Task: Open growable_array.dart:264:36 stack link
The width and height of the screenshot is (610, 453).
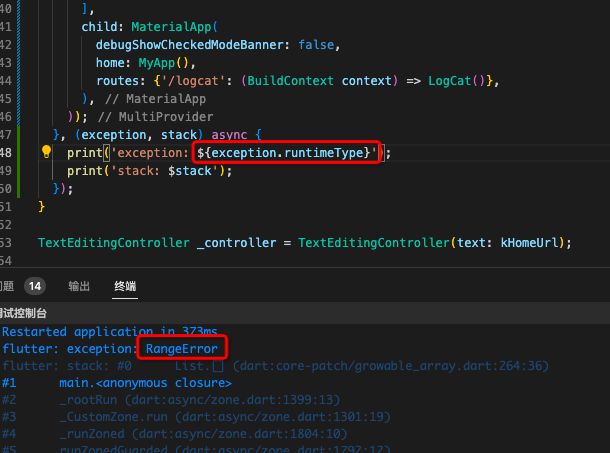Action: (x=391, y=366)
